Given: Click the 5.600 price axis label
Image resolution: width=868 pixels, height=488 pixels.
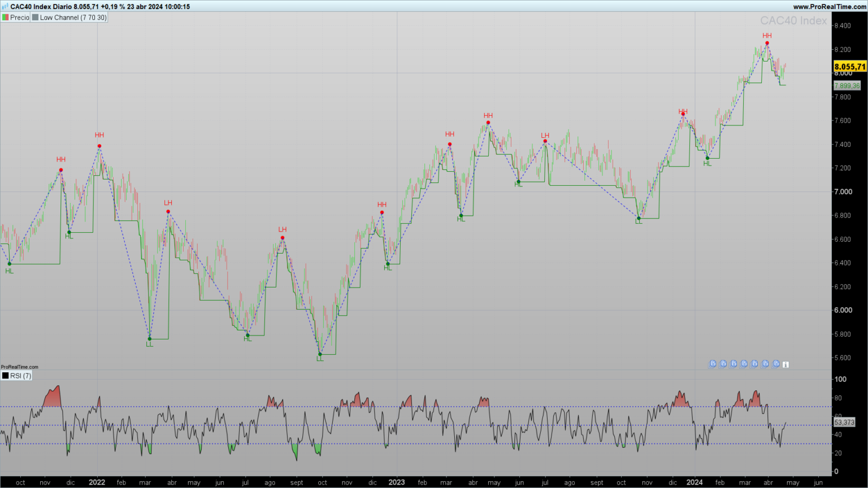Looking at the screenshot, I should (843, 358).
